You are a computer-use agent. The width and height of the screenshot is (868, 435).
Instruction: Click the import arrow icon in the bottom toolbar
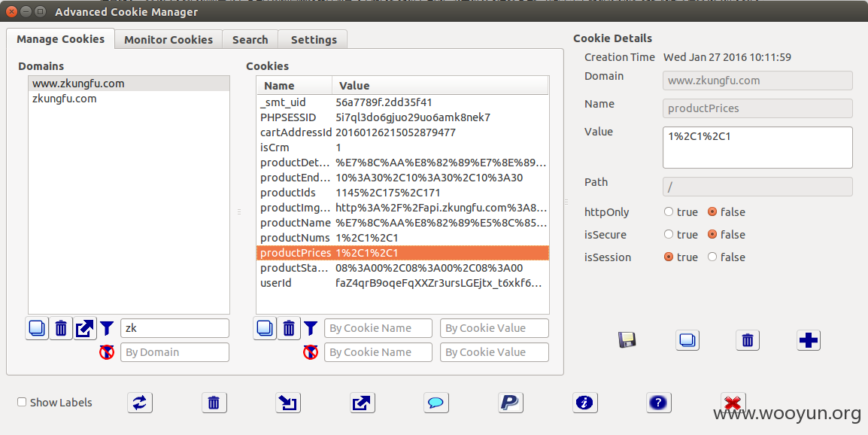(288, 403)
